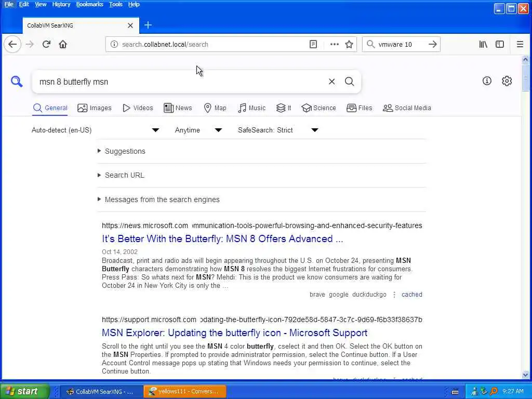Open page actions three-dots menu
The height and width of the screenshot is (399, 532).
coord(335,45)
